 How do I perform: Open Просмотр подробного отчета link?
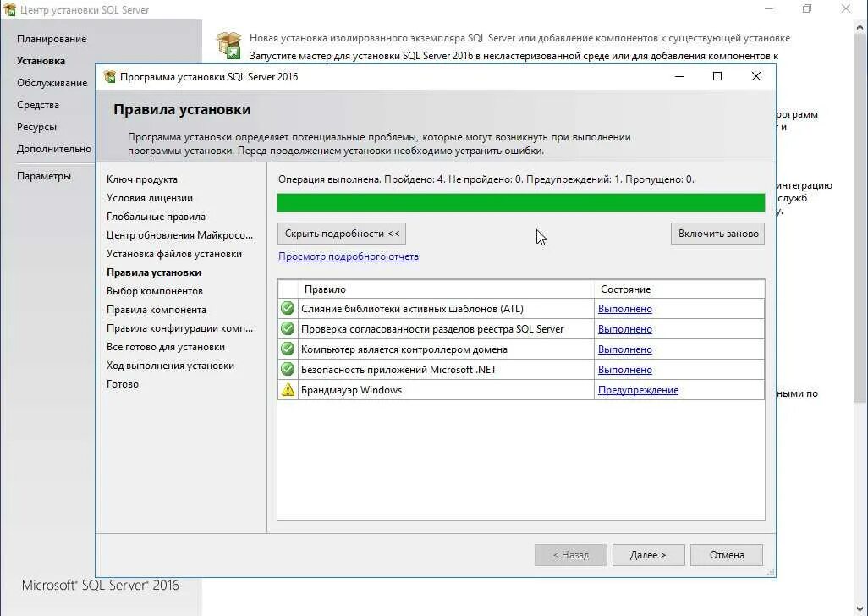tap(349, 256)
